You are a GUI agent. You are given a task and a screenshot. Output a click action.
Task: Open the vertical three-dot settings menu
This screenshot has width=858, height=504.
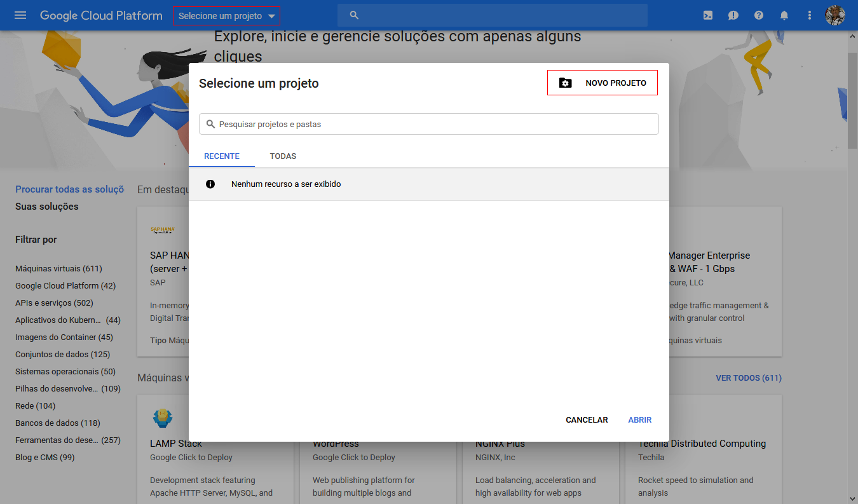[x=810, y=15]
